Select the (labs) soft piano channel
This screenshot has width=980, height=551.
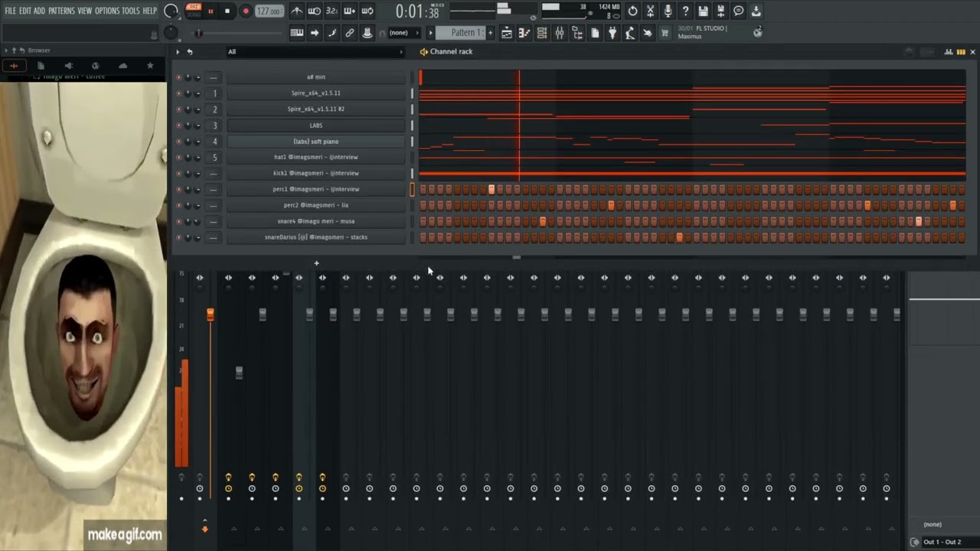[315, 142]
